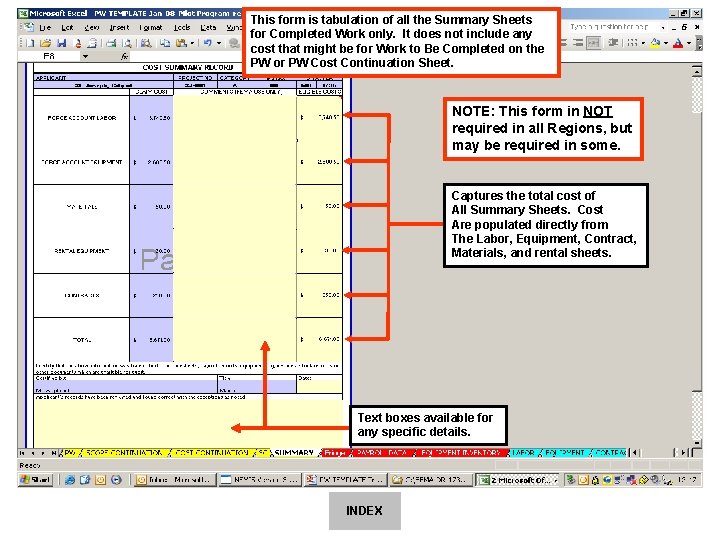Switch to the COST CONTINUATION sheet tab
The image size is (720, 540).
click(212, 453)
